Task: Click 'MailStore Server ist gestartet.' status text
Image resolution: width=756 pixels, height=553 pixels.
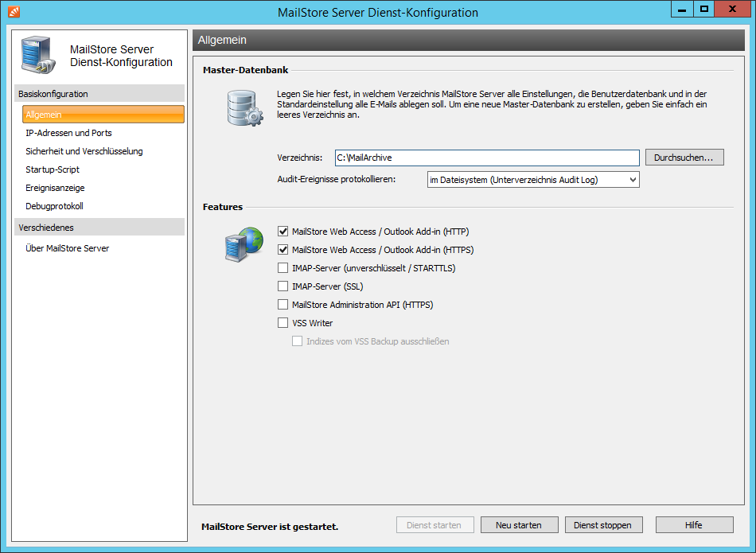Action: [270, 527]
